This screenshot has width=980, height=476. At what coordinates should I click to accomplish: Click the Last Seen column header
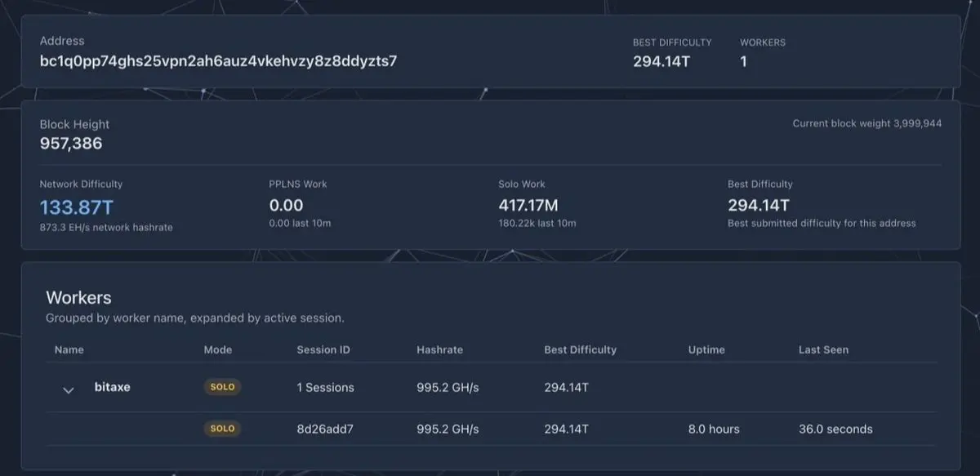(823, 349)
